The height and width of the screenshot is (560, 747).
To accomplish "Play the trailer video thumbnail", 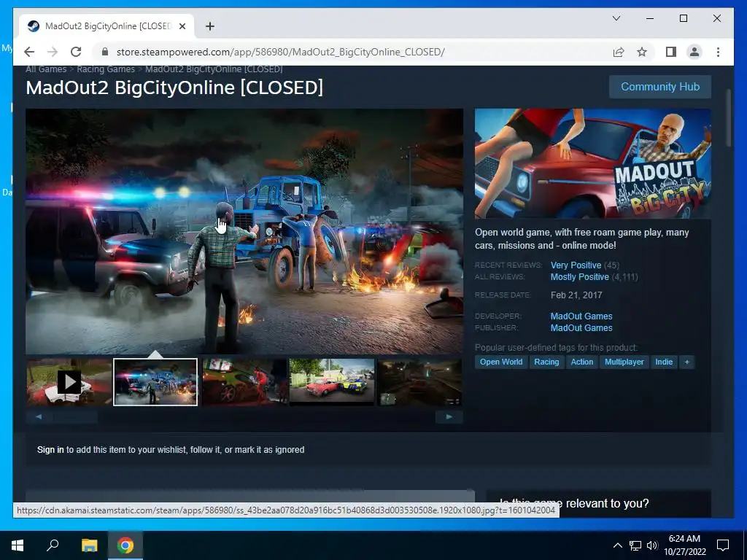I will click(x=69, y=382).
